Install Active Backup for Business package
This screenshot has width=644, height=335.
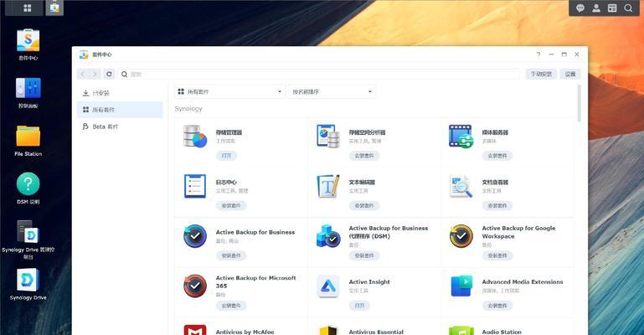pyautogui.click(x=231, y=255)
